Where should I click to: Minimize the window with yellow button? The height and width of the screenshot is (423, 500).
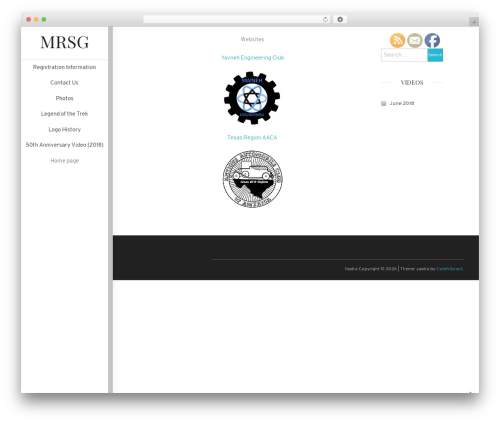[36, 19]
